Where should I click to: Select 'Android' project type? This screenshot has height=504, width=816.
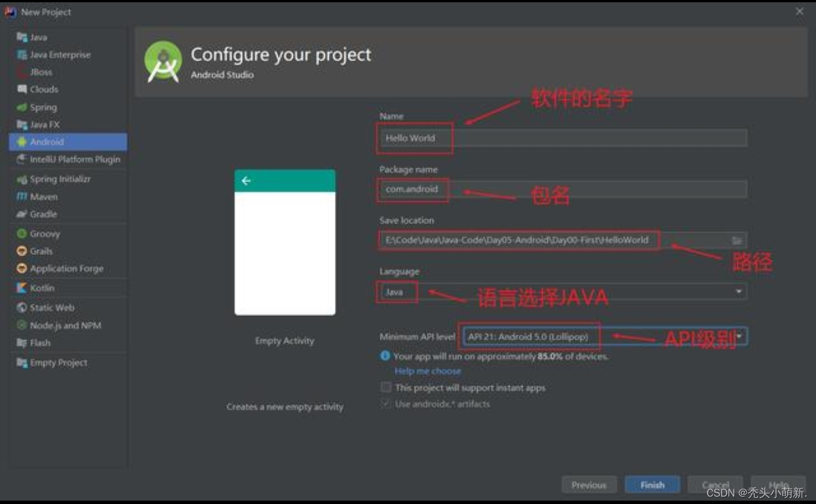tap(68, 142)
